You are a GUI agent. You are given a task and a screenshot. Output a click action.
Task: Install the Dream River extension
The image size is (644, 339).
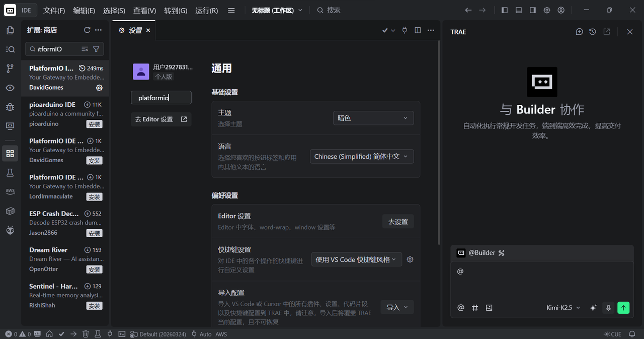click(x=95, y=269)
